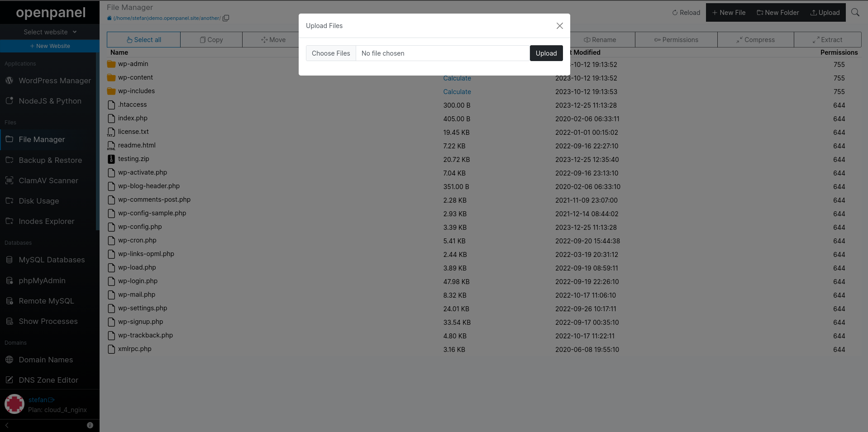The height and width of the screenshot is (432, 868).
Task: Click the wp-signup.php file icon
Action: point(111,322)
